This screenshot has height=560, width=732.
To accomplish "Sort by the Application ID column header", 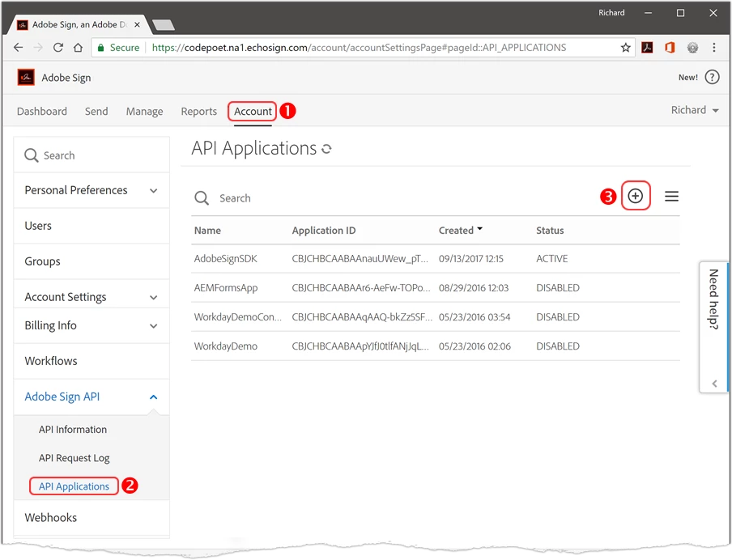I will tap(324, 231).
